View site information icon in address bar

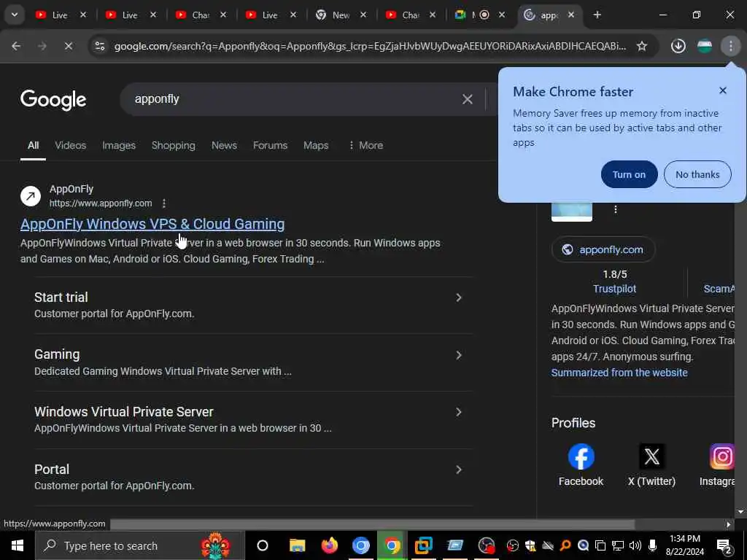click(x=99, y=46)
